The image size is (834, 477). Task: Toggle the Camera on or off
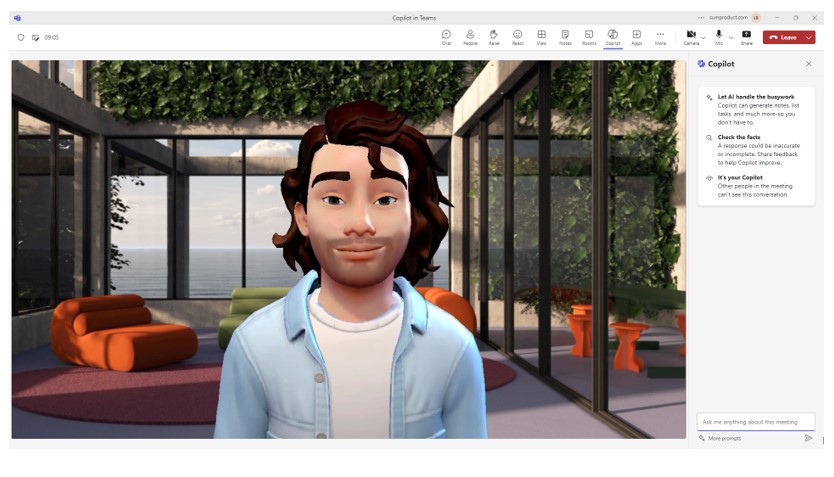[x=691, y=35]
